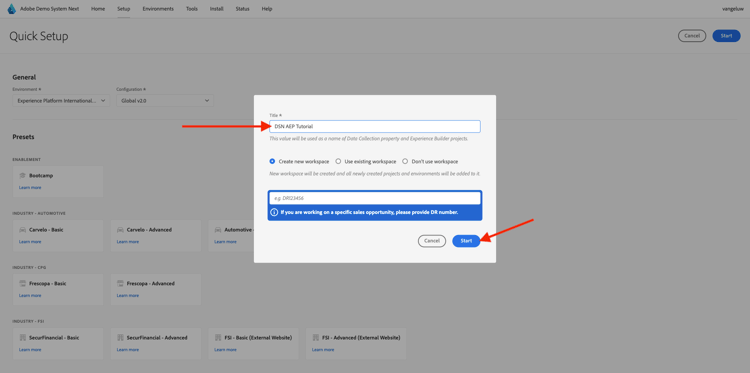Click the info icon in DR number notice
This screenshot has height=373, width=750.
(274, 212)
